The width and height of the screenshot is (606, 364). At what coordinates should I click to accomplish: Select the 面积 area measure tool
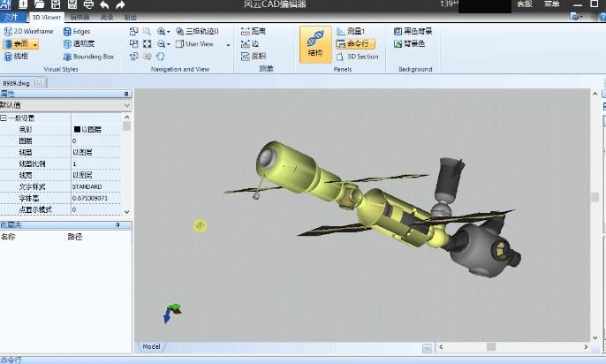254,57
